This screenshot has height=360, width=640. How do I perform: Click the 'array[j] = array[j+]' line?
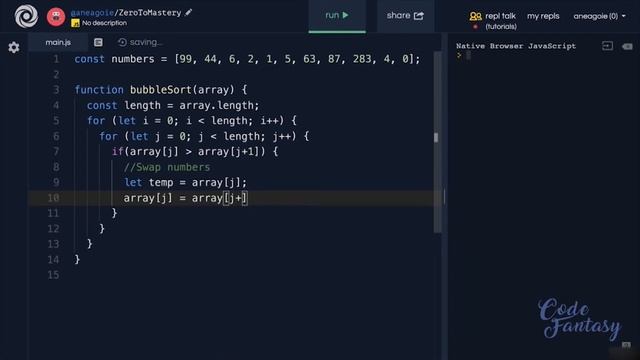tap(185, 198)
